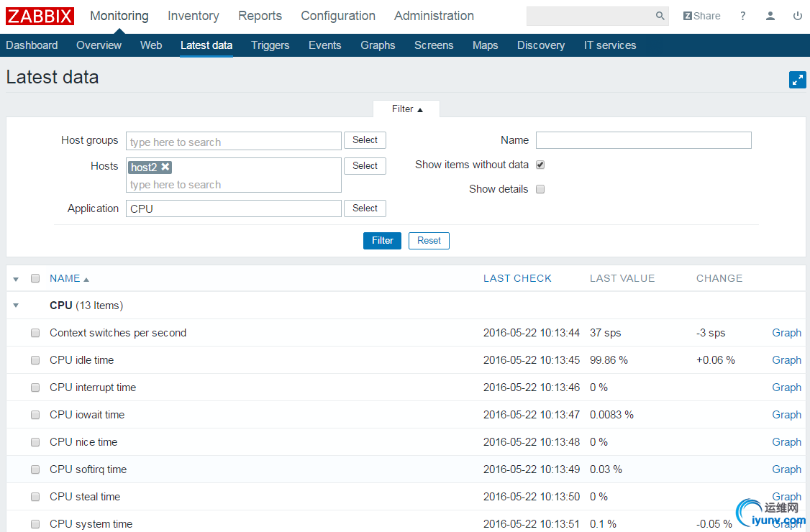Screen dimensions: 810x532
Task: Collapse all groups arrow in header
Action: coord(16,279)
